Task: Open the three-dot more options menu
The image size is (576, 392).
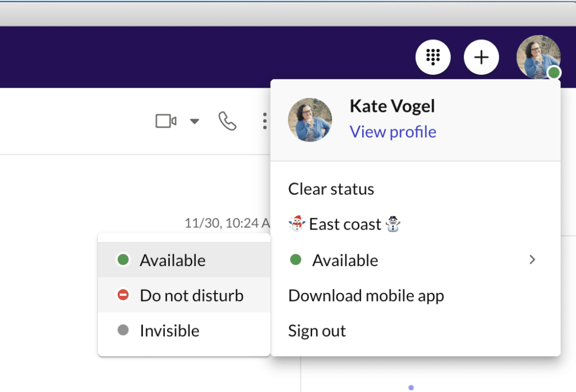Action: 264,121
